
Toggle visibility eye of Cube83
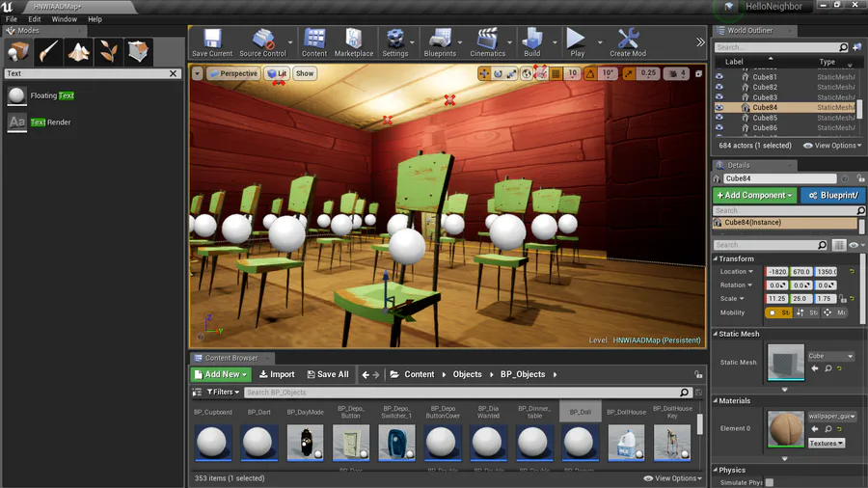(719, 97)
